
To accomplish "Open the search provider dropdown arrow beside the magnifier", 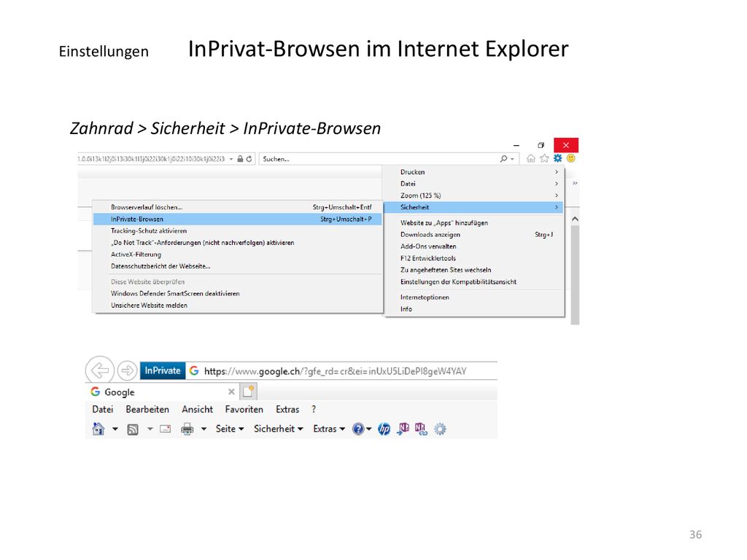I will click(512, 159).
